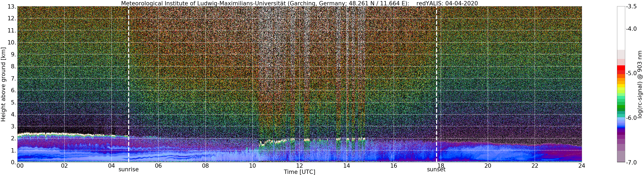Click the y-axis tick label '8.'
Screen dimensions: 644x176
coord(13,66)
